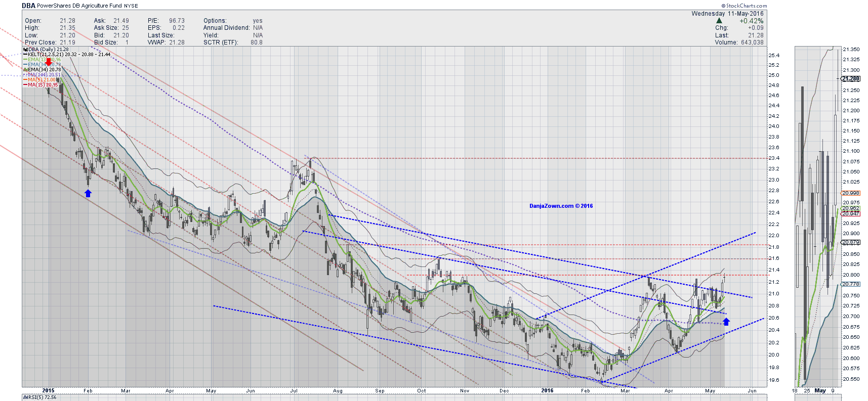Click the date 'Wednesday 11-May-2016'

[727, 14]
